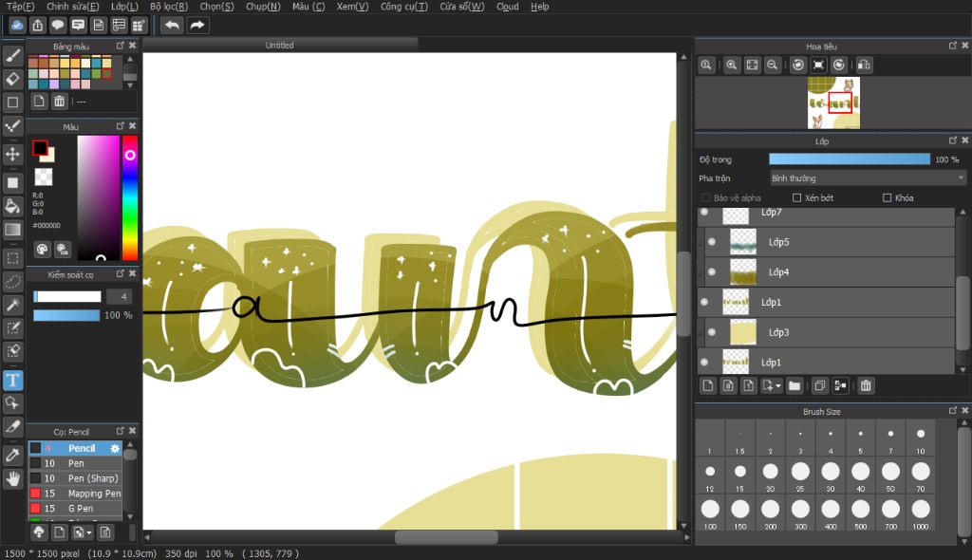972x560 pixels.
Task: Hide layer Lớp7
Action: point(704,212)
